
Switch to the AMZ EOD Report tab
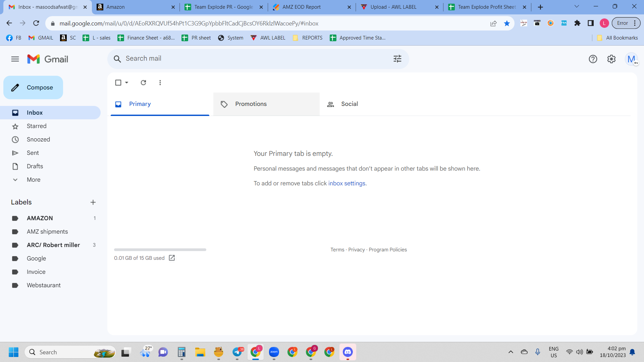point(312,7)
